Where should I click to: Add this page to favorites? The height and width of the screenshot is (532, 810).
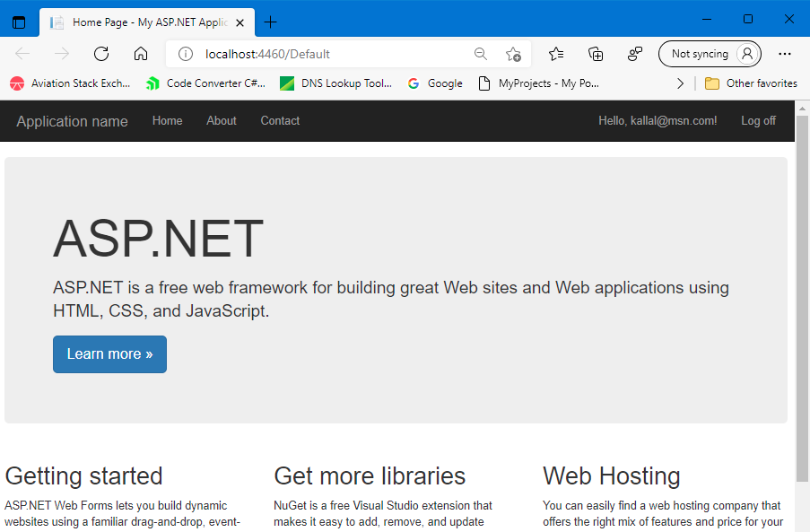513,54
